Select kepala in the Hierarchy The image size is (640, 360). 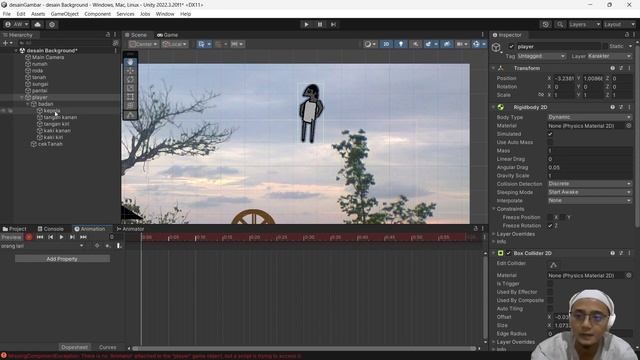[x=52, y=111]
